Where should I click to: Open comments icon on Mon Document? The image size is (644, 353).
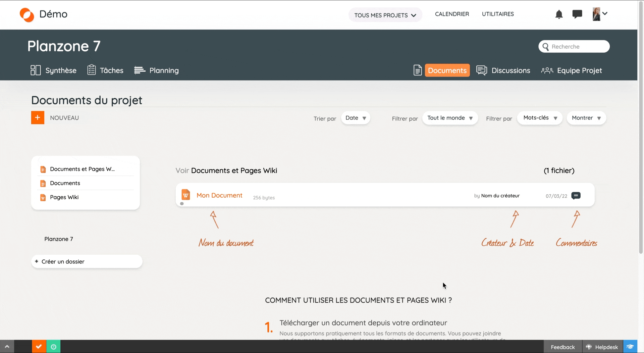(x=576, y=196)
